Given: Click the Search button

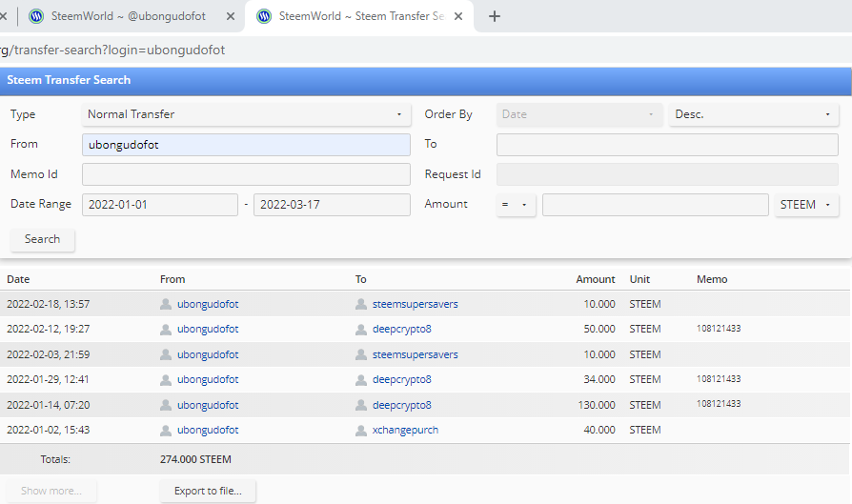Looking at the screenshot, I should click(42, 239).
